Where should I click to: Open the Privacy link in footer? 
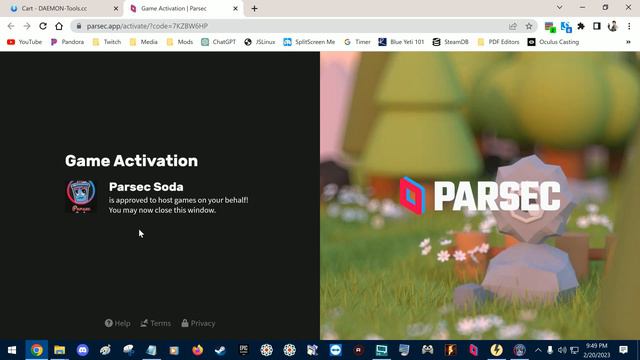(x=198, y=323)
